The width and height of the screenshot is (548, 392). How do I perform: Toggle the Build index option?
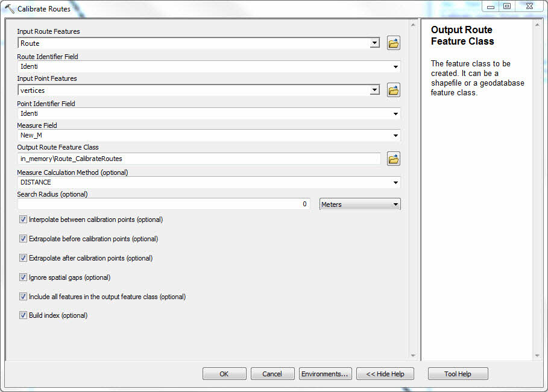(23, 316)
